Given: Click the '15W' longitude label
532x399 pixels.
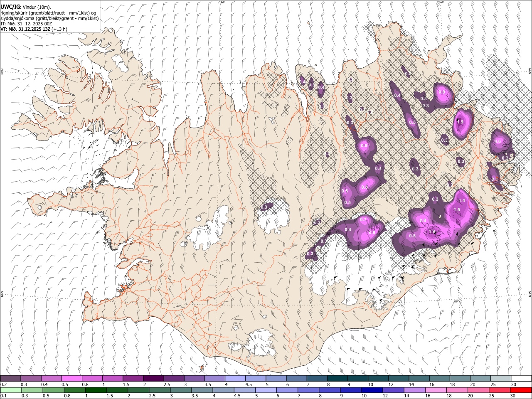Looking at the screenshot, I should (x=440, y=2).
